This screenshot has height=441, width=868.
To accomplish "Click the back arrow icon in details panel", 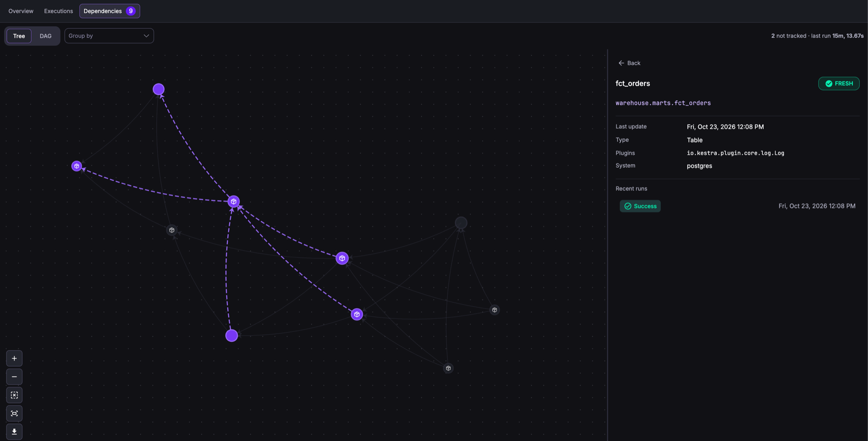I will tap(621, 63).
